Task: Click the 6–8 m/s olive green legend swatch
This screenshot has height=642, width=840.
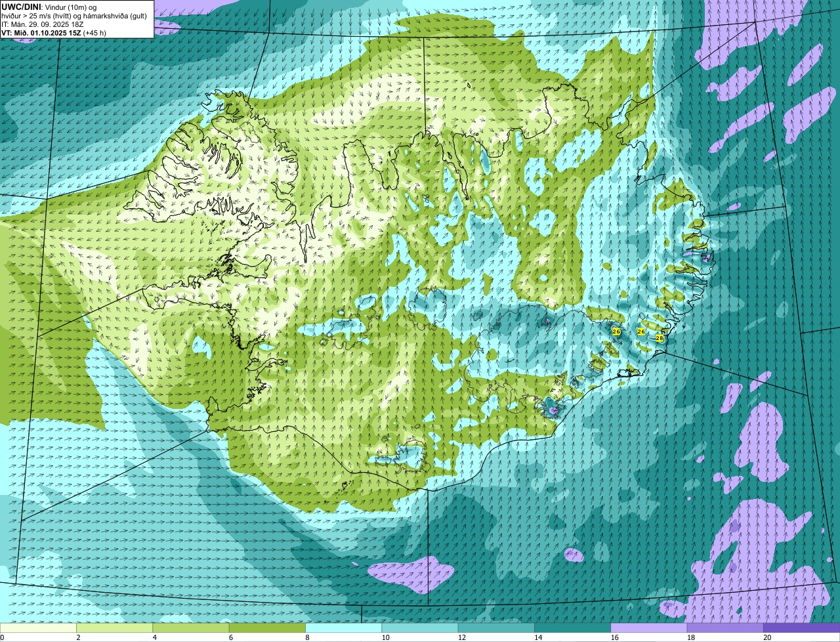Action: 268,628
